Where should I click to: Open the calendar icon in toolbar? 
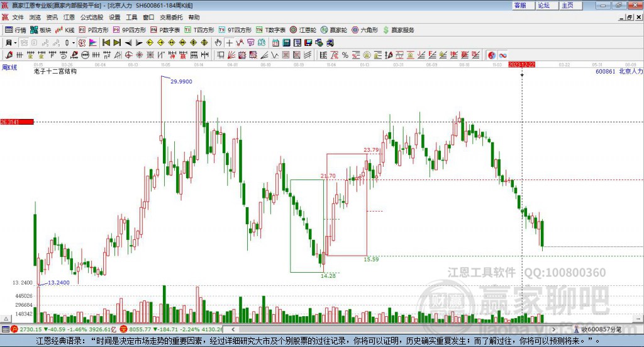275,43
